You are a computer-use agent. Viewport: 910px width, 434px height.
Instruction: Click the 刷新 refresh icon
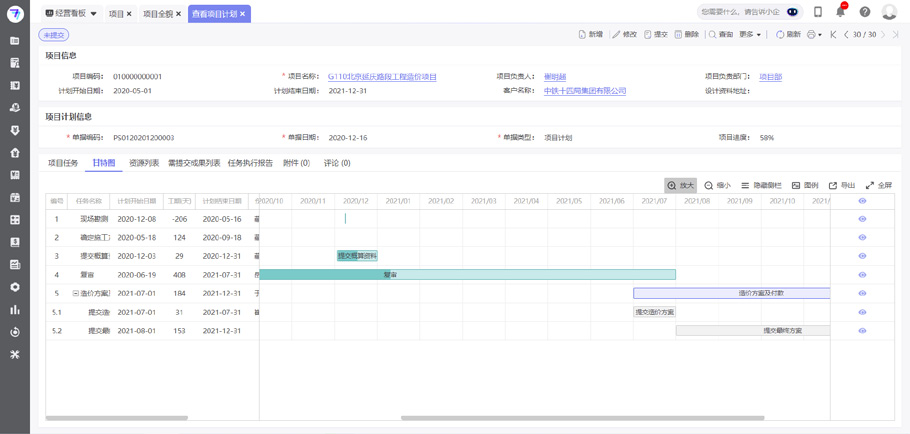pyautogui.click(x=788, y=34)
